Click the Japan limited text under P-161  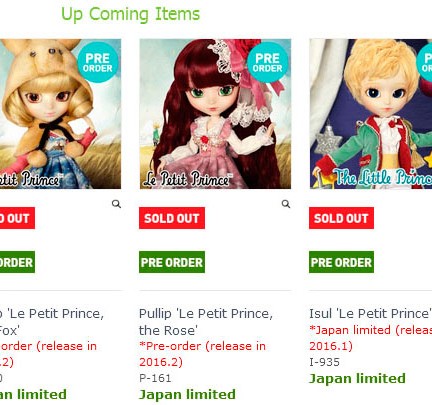[x=187, y=394]
